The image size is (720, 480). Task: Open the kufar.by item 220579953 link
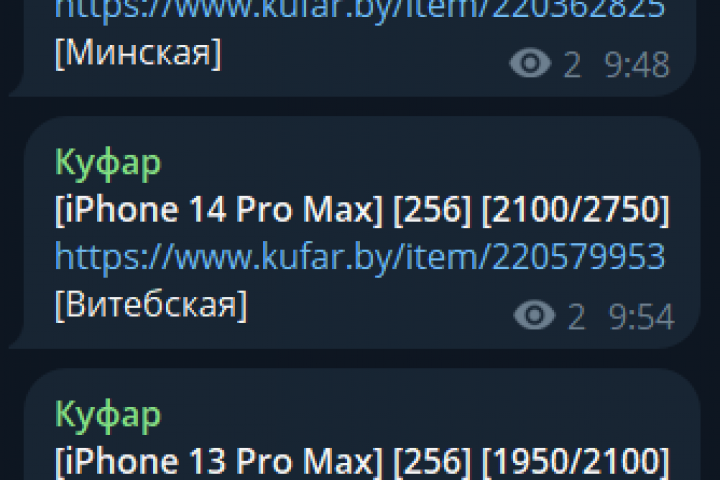360,257
